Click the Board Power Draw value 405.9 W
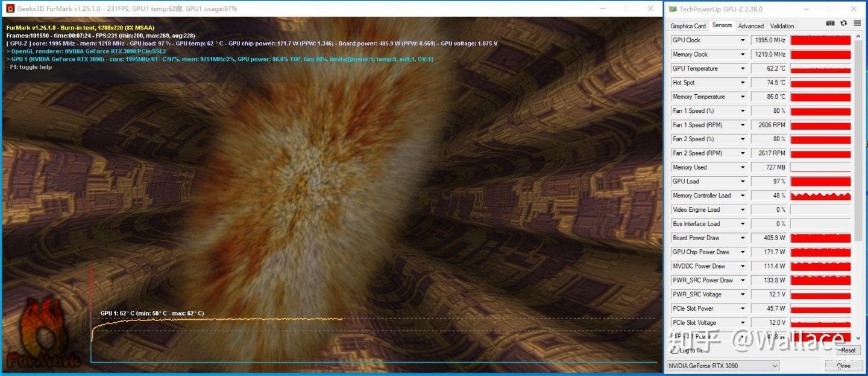Viewport: 868px width, 376px height. point(769,238)
